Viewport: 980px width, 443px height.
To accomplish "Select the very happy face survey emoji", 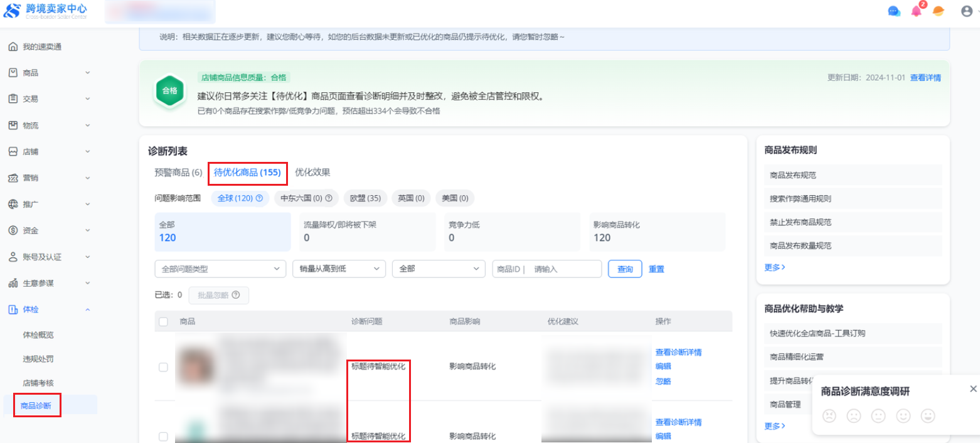I will pyautogui.click(x=927, y=415).
